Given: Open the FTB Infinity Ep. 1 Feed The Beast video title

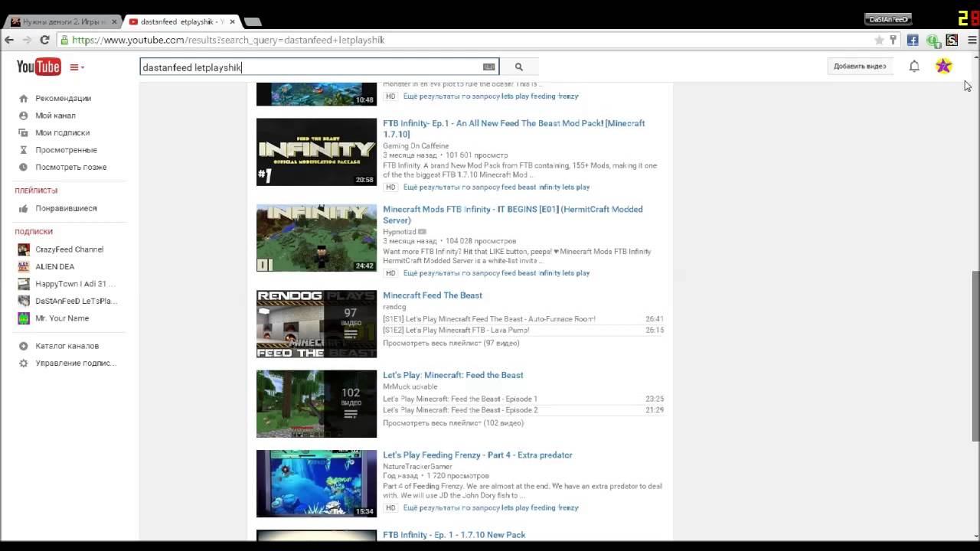Looking at the screenshot, I should (514, 129).
